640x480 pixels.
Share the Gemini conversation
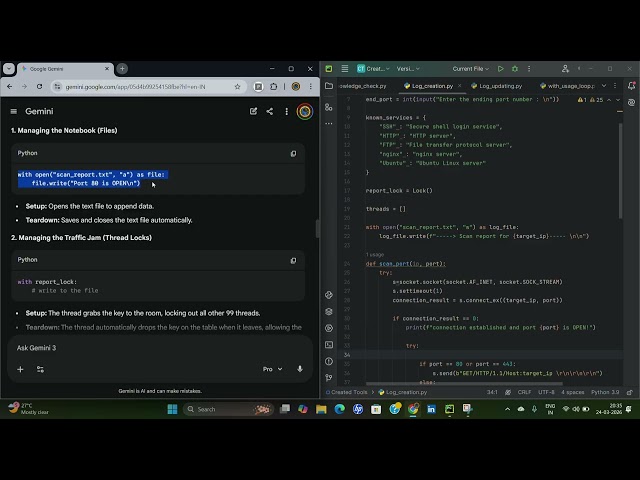270,111
